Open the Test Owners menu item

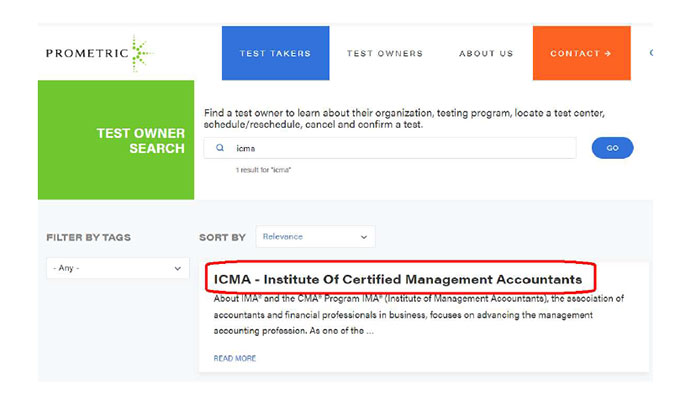point(385,54)
